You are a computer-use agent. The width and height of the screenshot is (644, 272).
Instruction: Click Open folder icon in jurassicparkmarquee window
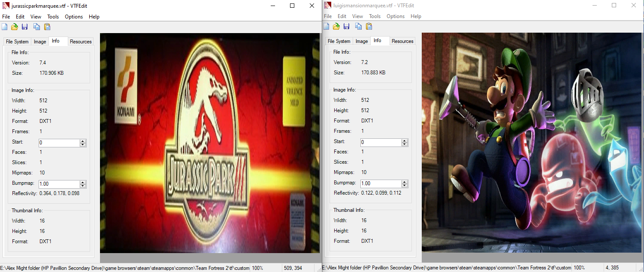15,27
